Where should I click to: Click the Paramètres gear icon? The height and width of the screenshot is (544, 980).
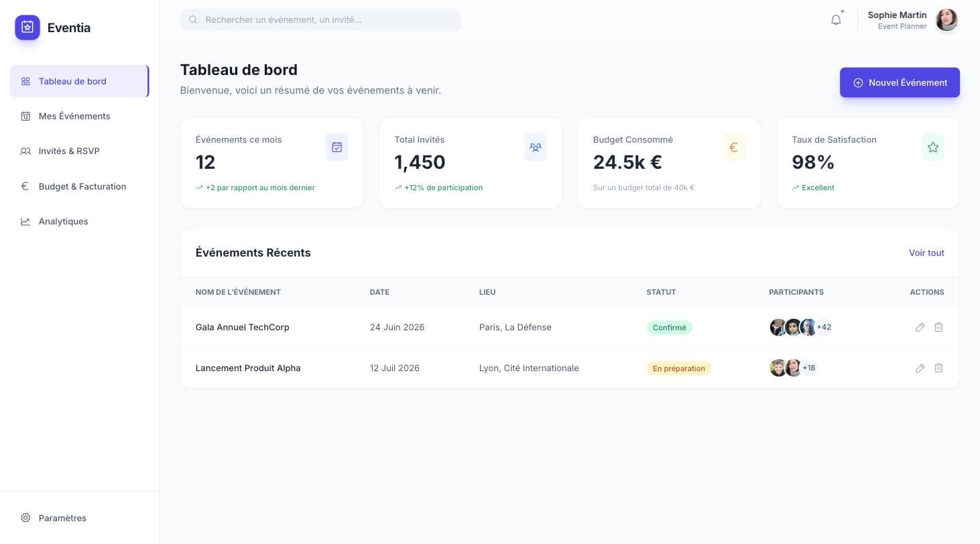point(25,518)
